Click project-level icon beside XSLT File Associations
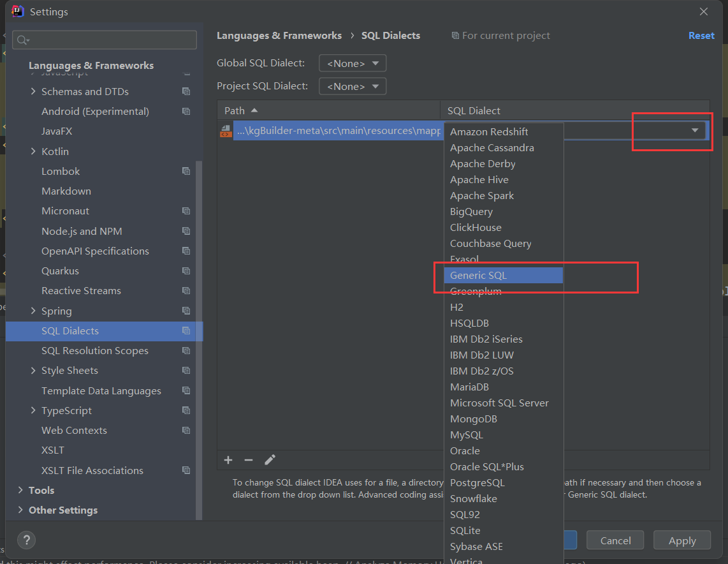 (186, 470)
